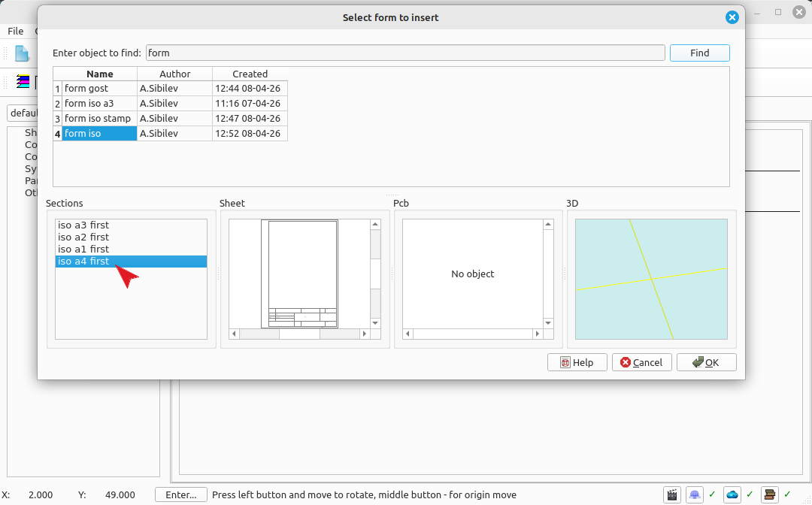Maximize the main application window
812x505 pixels.
778,12
